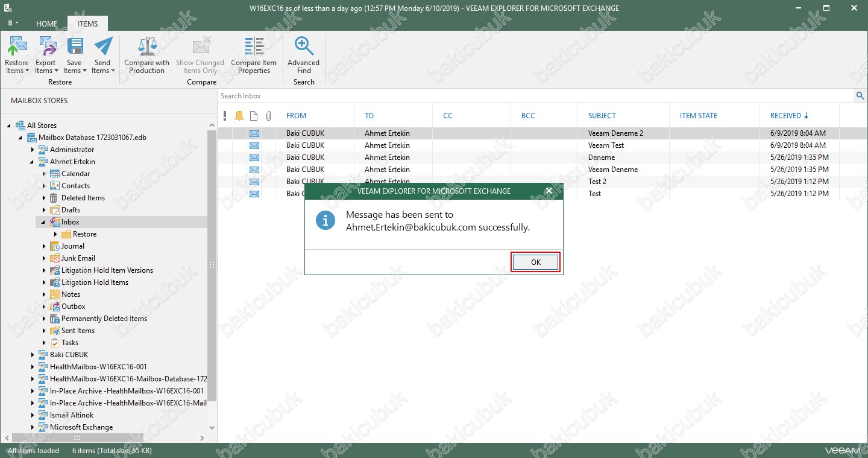Screen dimensions: 868x458
Task: Sort messages by the FROM column
Action: [296, 116]
